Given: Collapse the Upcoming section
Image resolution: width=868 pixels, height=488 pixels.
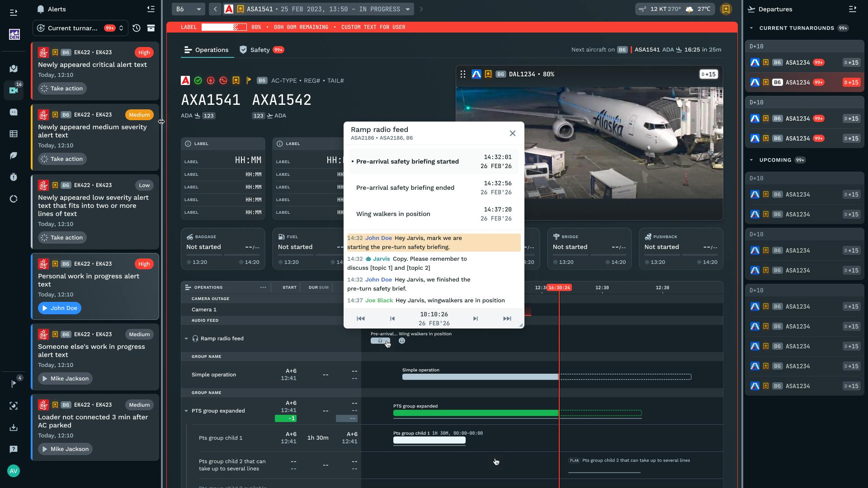Looking at the screenshot, I should click(751, 160).
